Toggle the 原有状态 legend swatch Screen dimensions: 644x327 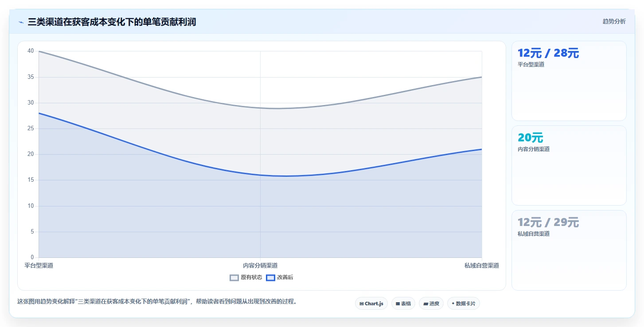pos(234,278)
